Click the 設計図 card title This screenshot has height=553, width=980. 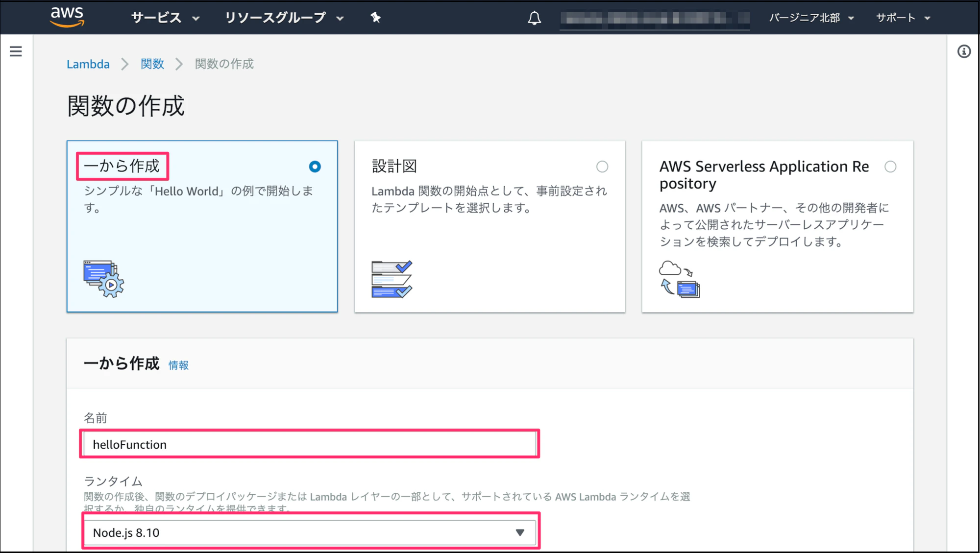394,166
